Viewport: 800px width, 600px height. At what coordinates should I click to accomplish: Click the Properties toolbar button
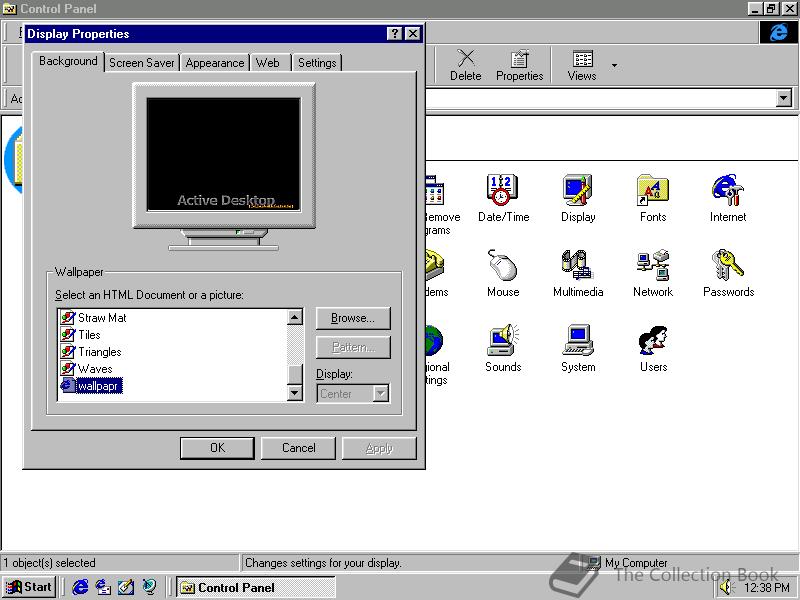pyautogui.click(x=519, y=65)
